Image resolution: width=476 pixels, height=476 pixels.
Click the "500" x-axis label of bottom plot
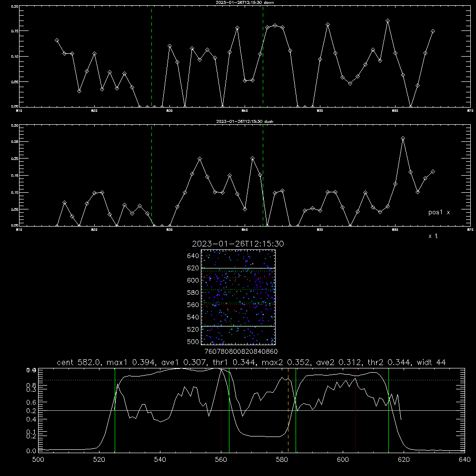point(38,460)
